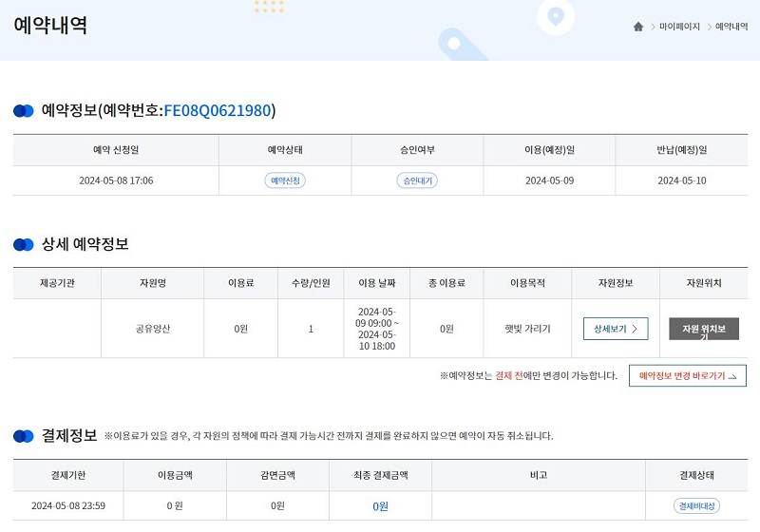Viewport: 760px width, 532px height.
Task: Open 예약정보 변경 바로가기 button
Action: (687, 376)
